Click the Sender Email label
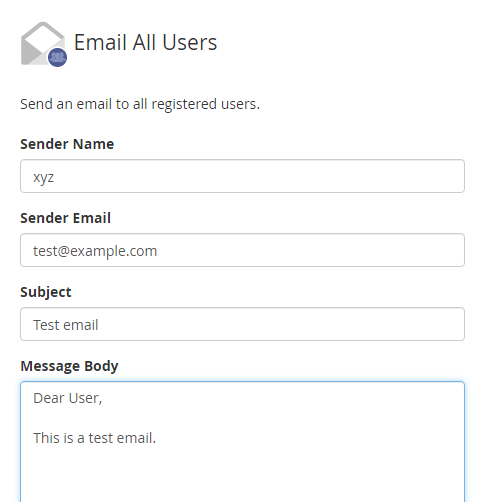The height and width of the screenshot is (502, 491). coord(65,218)
